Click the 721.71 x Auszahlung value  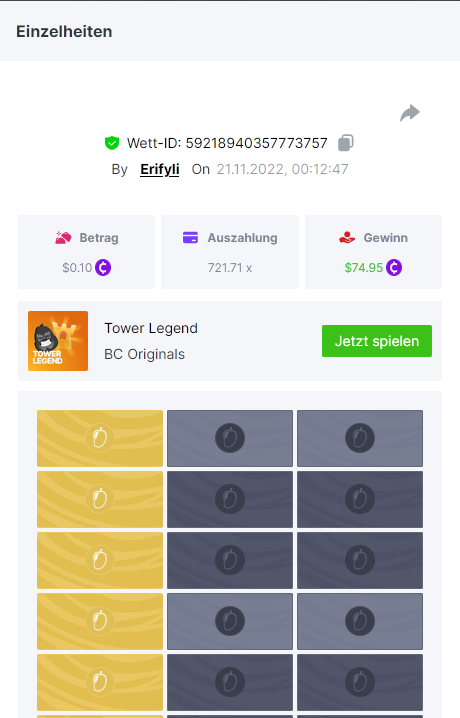pos(230,268)
